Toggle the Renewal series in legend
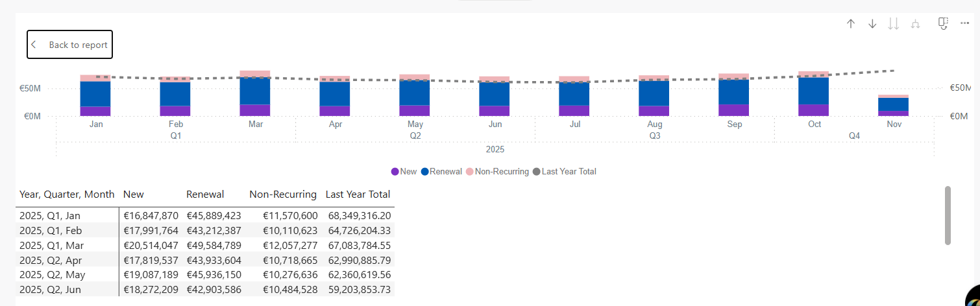980x306 pixels. (x=441, y=172)
